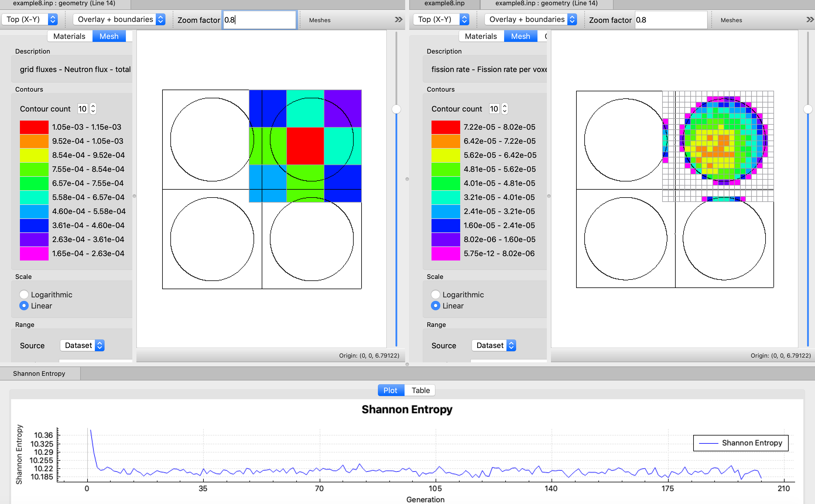Image resolution: width=815 pixels, height=504 pixels.
Task: Expand left toolbar overflow chevron
Action: (x=398, y=20)
